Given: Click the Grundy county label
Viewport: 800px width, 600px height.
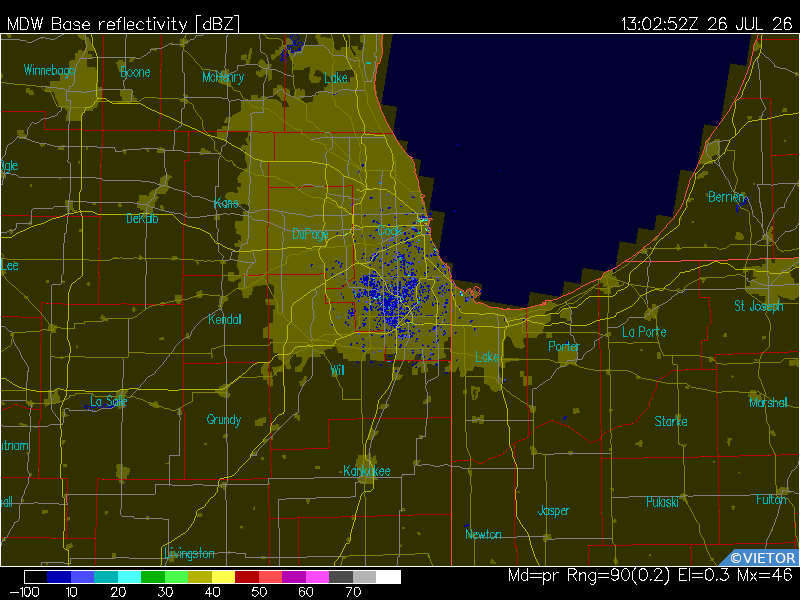Looking at the screenshot, I should pyautogui.click(x=223, y=420).
